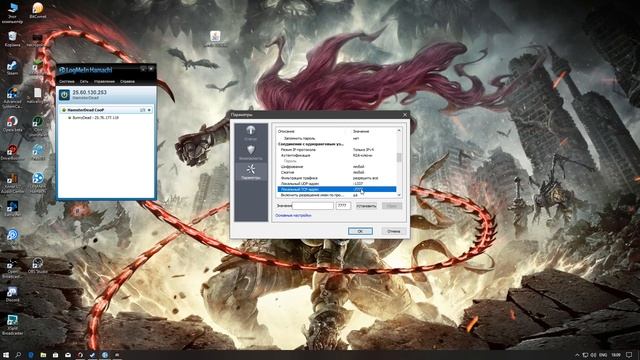This screenshot has width=640, height=360.
Task: Select the compression setting row
Action: point(337,172)
